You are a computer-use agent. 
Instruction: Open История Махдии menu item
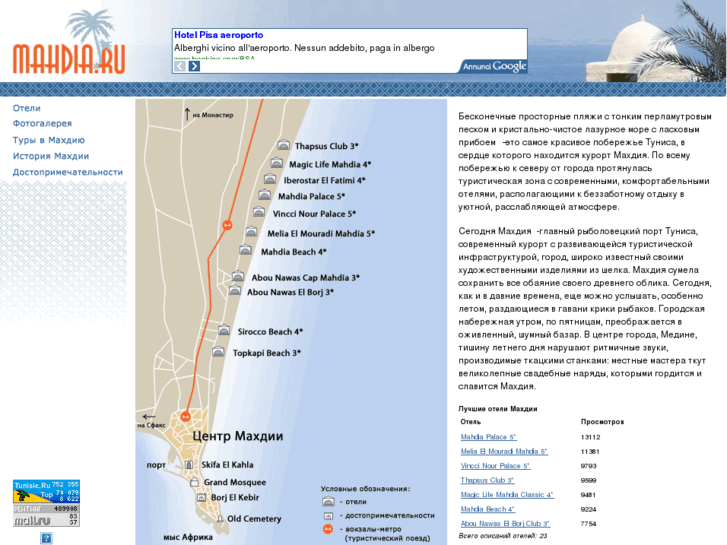pos(51,156)
